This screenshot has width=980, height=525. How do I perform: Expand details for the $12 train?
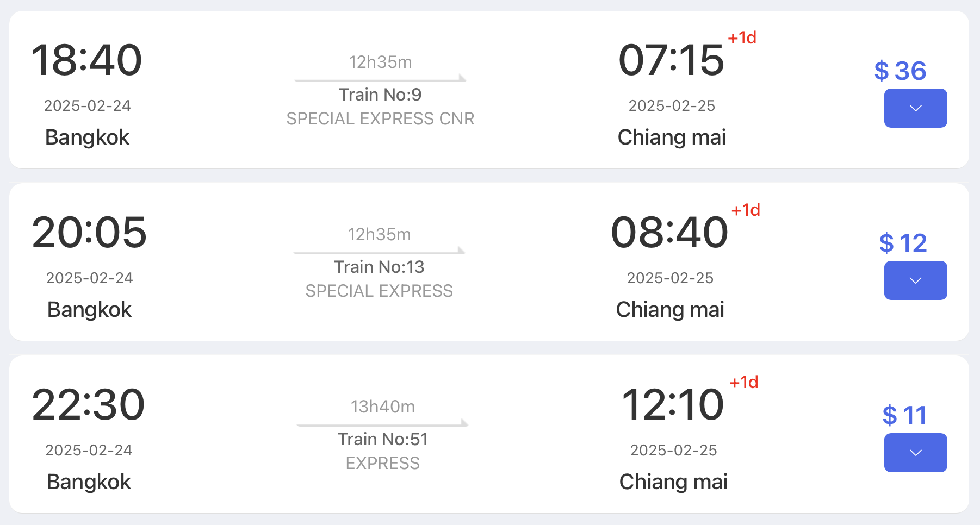pyautogui.click(x=915, y=280)
